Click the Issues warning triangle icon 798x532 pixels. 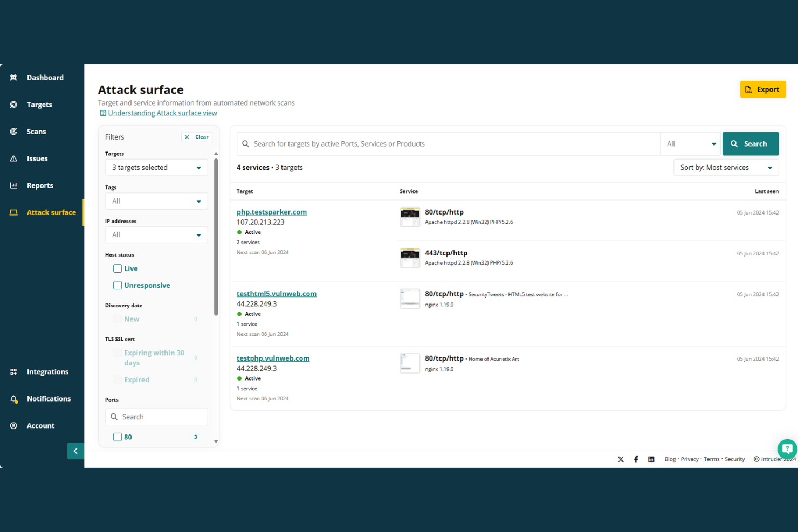(x=13, y=158)
